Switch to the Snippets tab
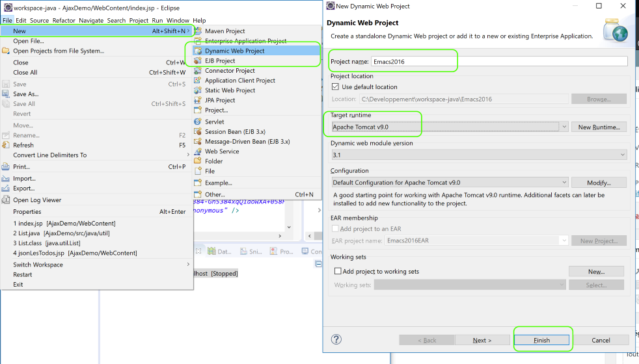The height and width of the screenshot is (364, 639). pyautogui.click(x=251, y=251)
